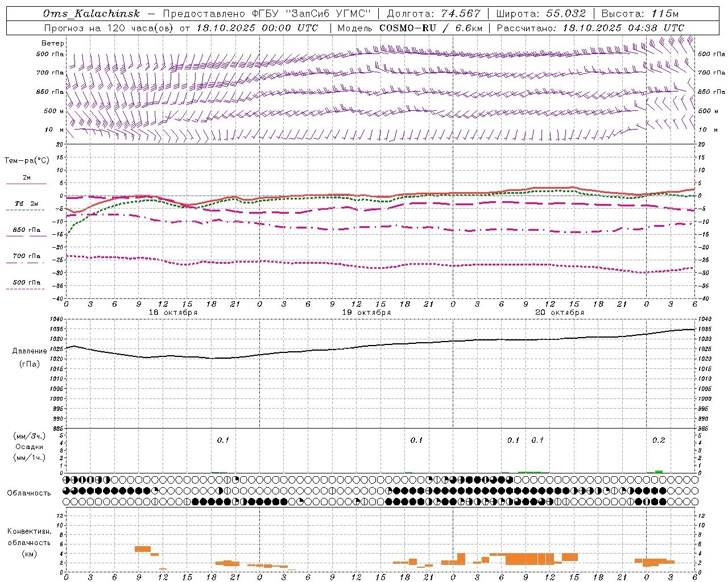Click the Облачность cloudiness label
The height and width of the screenshot is (582, 728).
pyautogui.click(x=29, y=493)
